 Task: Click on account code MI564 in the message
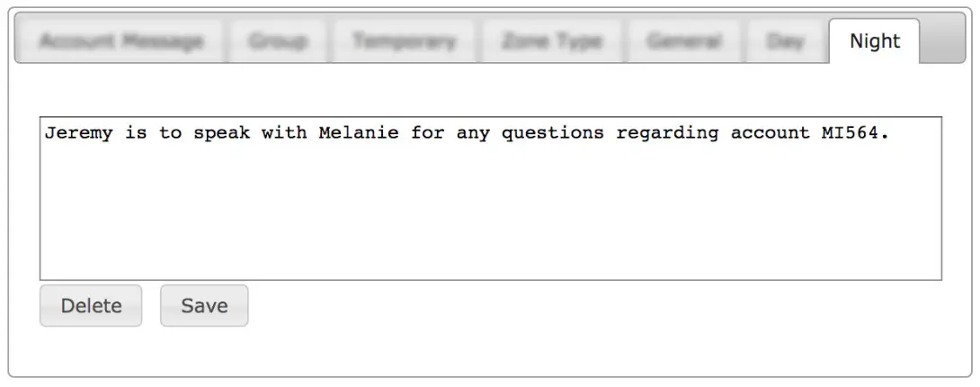[850, 132]
